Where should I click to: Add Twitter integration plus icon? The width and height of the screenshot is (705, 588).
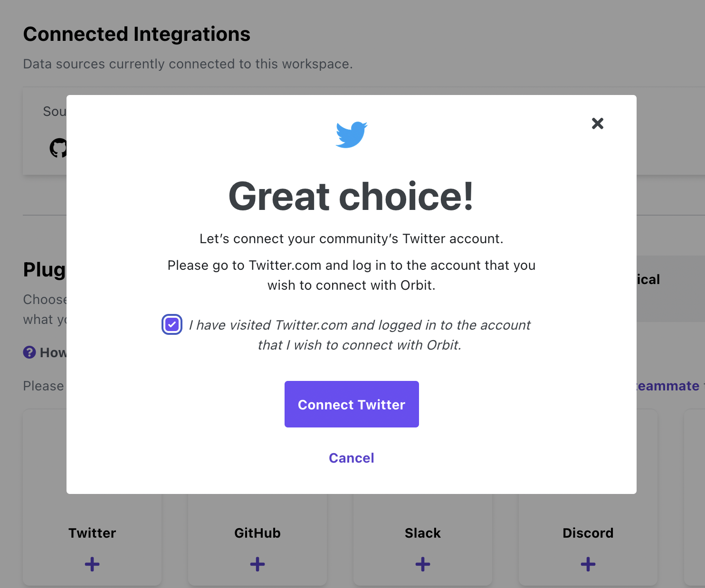[92, 564]
